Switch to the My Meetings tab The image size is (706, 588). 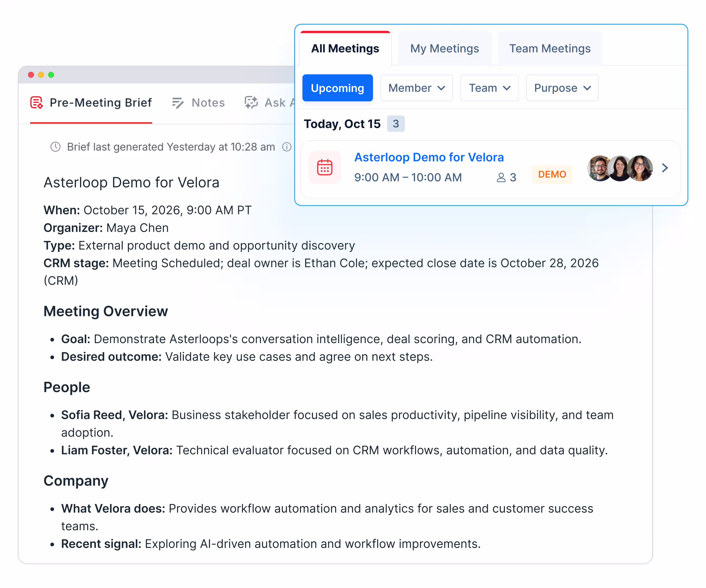(445, 48)
